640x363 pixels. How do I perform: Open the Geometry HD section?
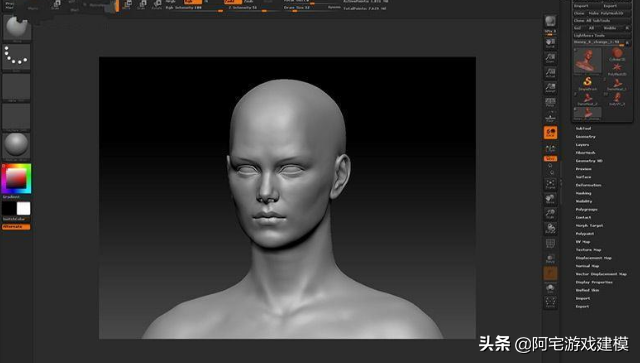589,161
